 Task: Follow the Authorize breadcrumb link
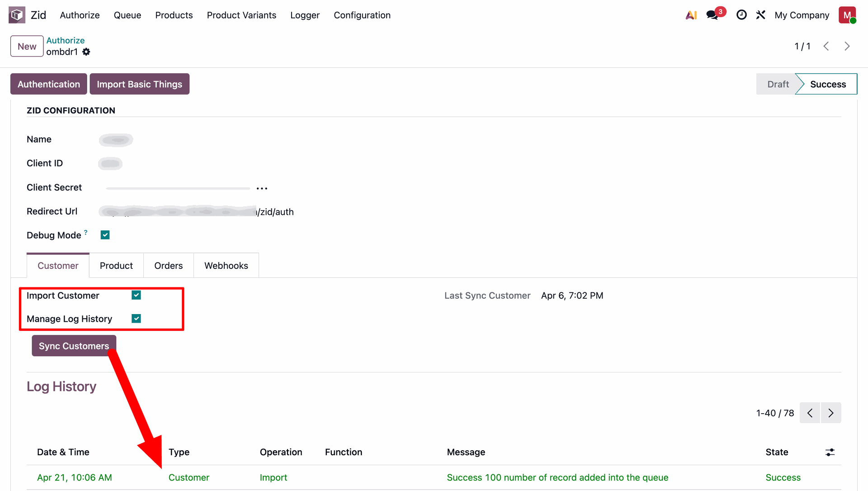(x=66, y=40)
